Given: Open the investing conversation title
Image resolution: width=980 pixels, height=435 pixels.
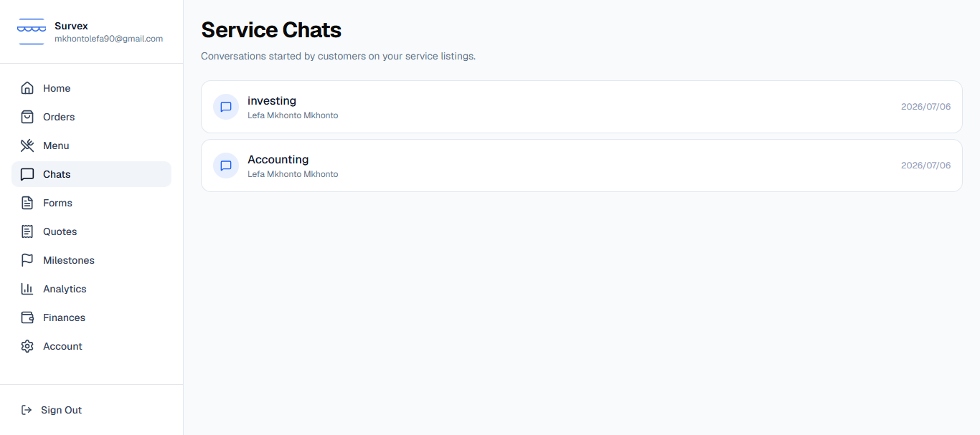Looking at the screenshot, I should click(x=272, y=100).
